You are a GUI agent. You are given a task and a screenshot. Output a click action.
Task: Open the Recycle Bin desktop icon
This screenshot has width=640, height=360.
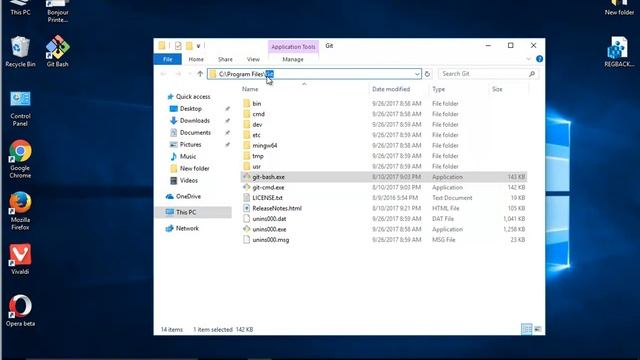20,51
